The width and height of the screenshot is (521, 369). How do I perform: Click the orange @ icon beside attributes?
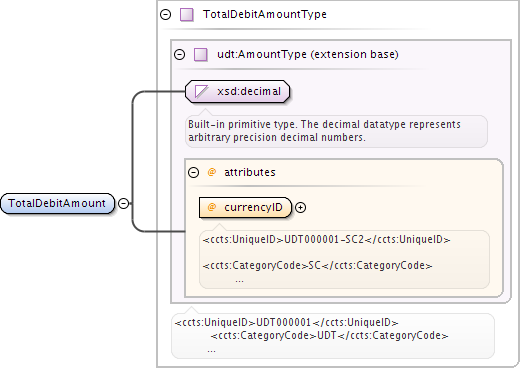(212, 172)
